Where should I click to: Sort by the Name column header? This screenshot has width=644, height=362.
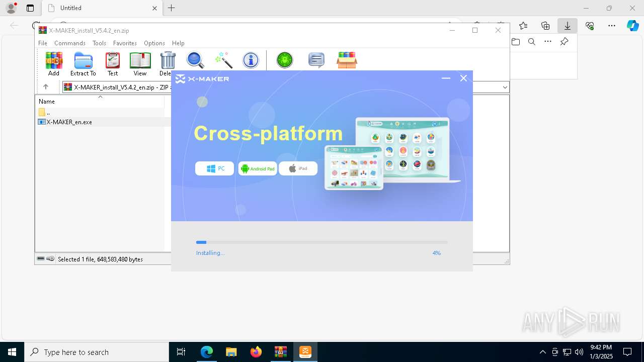coord(100,101)
